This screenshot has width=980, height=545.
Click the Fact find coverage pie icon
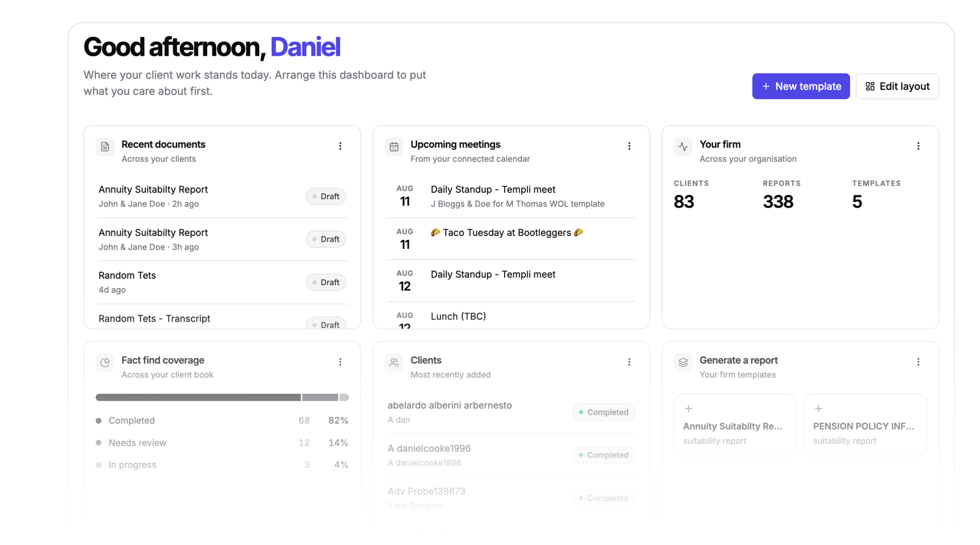pos(105,362)
